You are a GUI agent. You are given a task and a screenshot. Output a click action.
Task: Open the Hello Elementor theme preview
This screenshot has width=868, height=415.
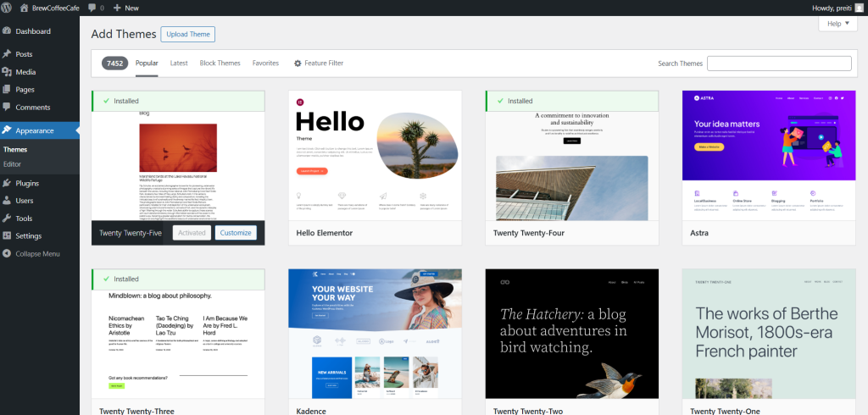tap(375, 156)
